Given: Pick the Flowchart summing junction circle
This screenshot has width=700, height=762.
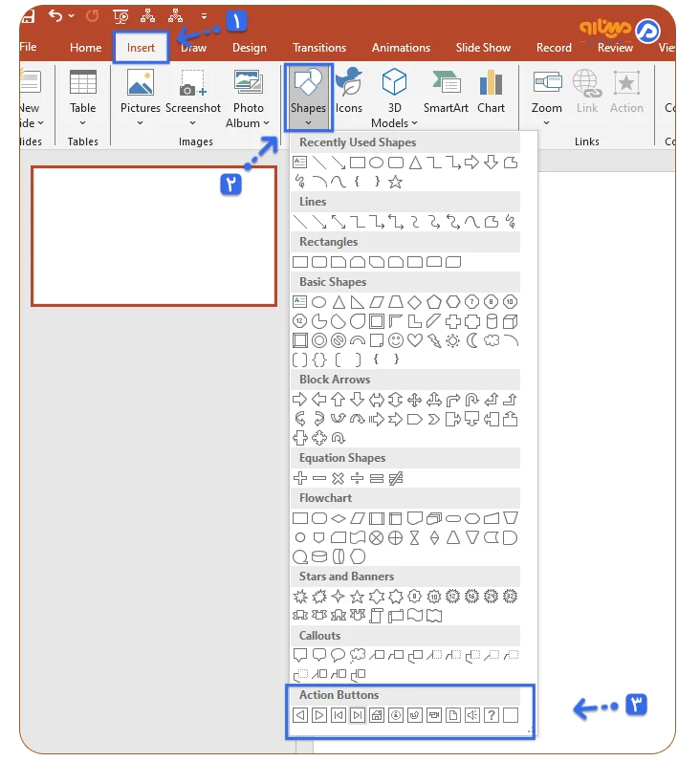Looking at the screenshot, I should 376,538.
